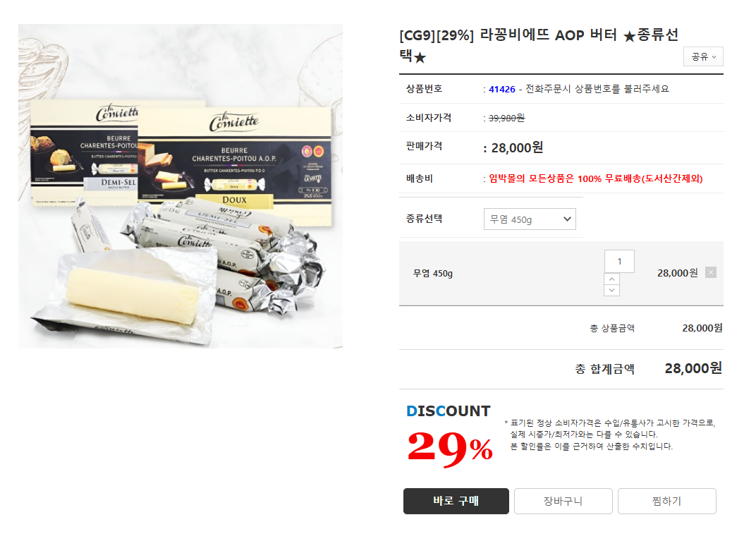Viewport: 756px width, 534px height.
Task: Click the small chevron beside 공유
Action: (x=714, y=57)
